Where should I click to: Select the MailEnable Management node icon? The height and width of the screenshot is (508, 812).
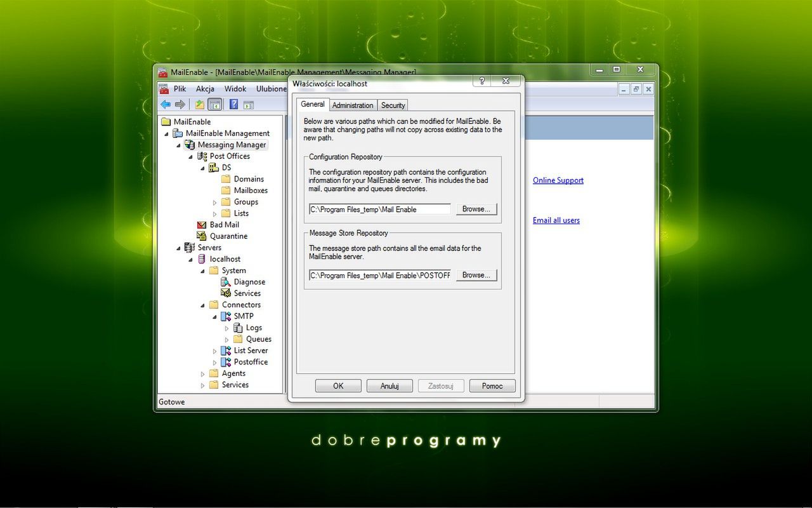(178, 133)
